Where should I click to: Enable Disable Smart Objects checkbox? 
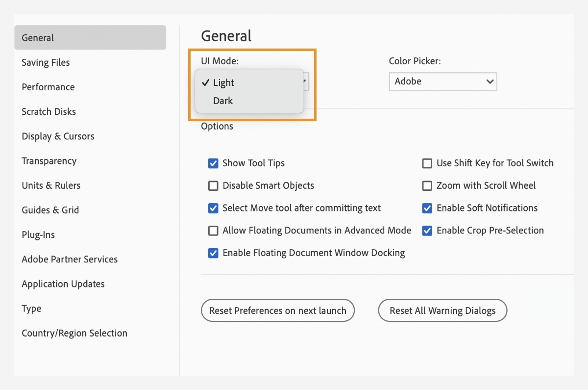213,186
